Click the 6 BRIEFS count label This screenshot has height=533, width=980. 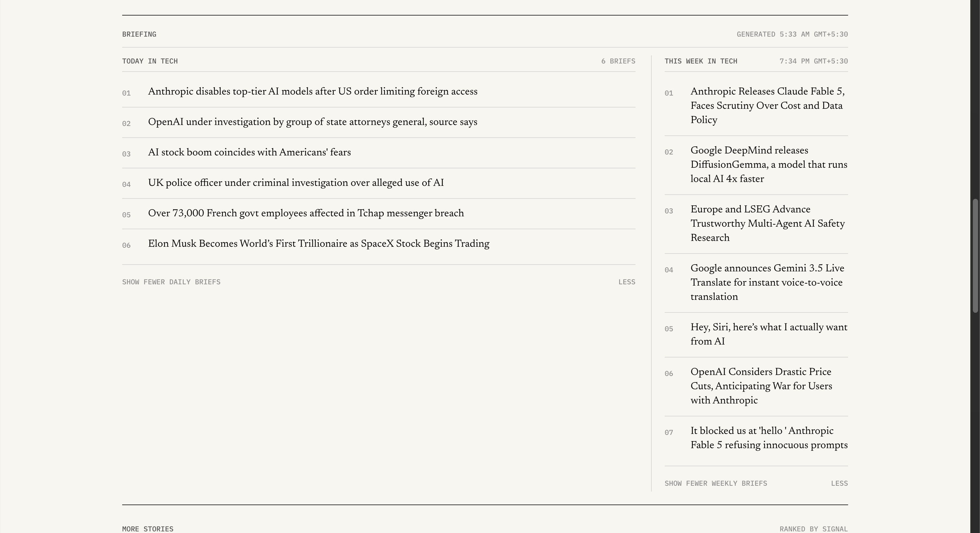pyautogui.click(x=618, y=61)
